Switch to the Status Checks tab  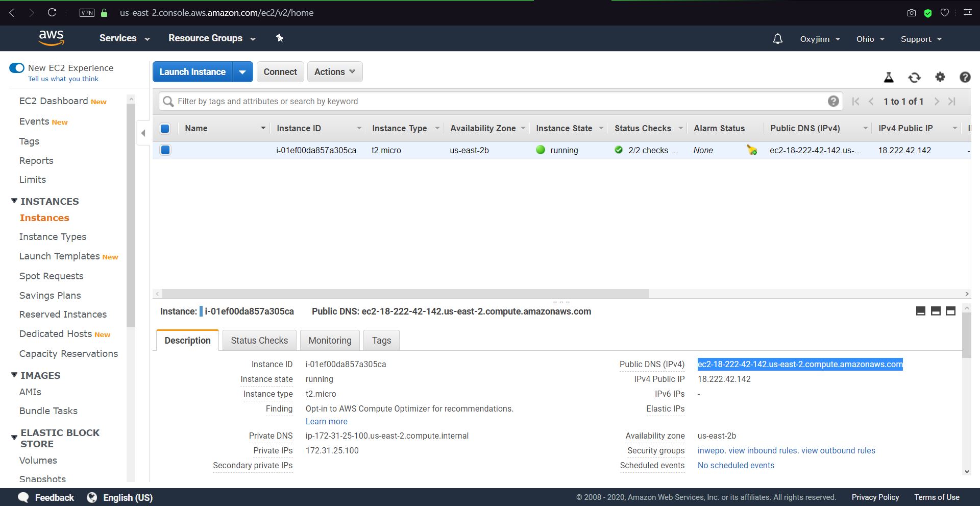coord(259,341)
